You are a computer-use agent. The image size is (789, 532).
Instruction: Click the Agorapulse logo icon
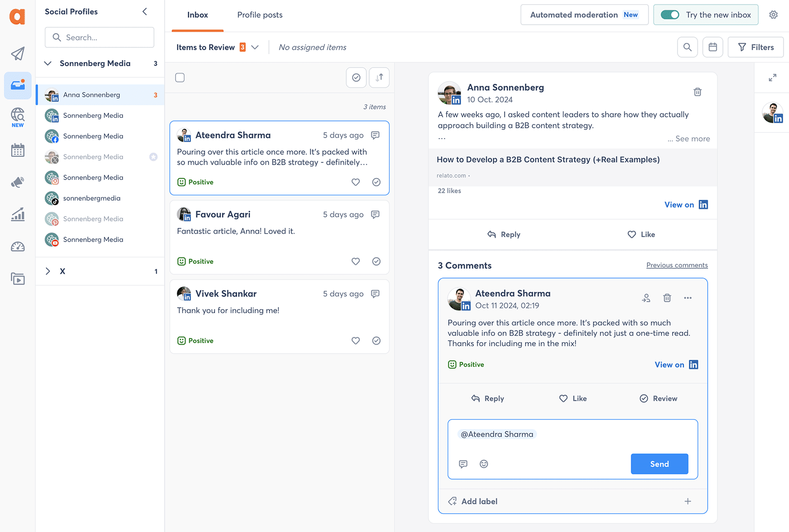tap(17, 16)
